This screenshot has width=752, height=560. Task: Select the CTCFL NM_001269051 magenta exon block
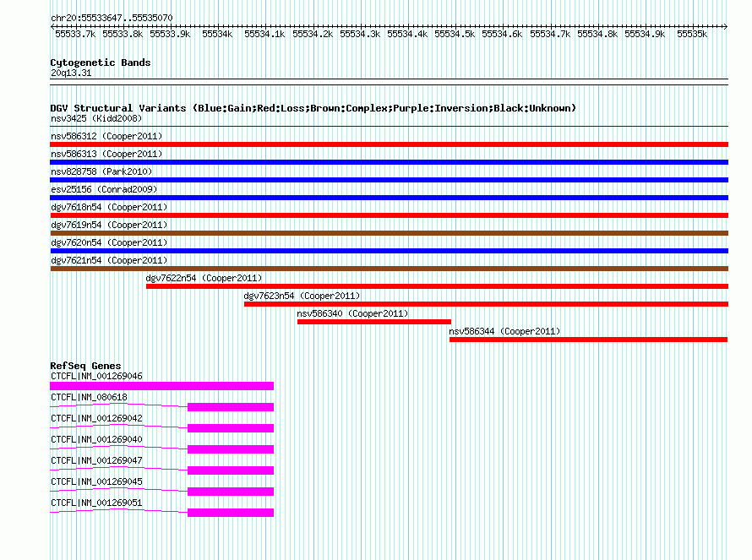pyautogui.click(x=231, y=513)
